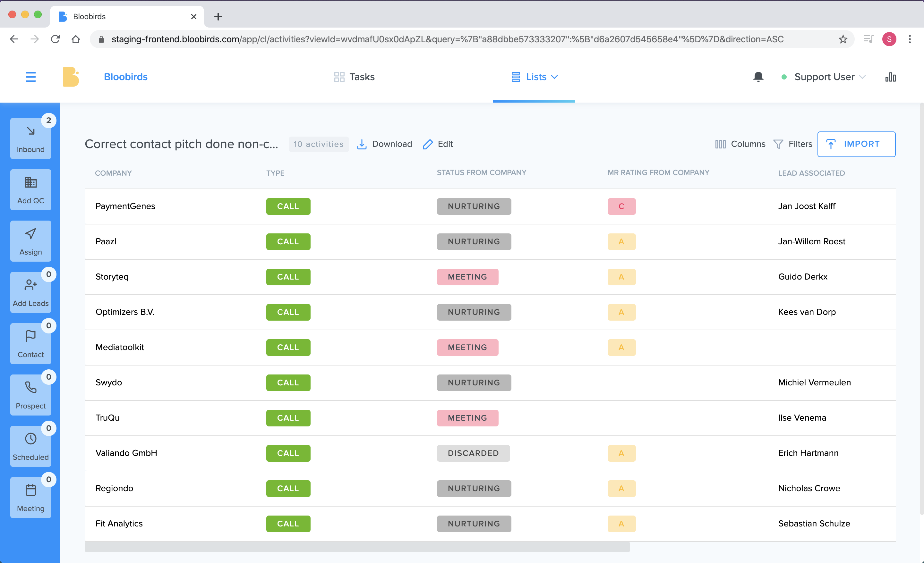Open the Prospect sidebar section
The width and height of the screenshot is (924, 563).
(x=31, y=395)
